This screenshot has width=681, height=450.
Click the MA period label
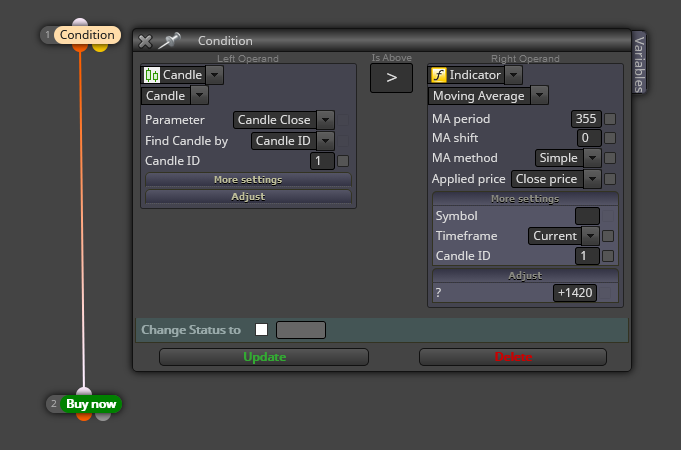pos(461,119)
